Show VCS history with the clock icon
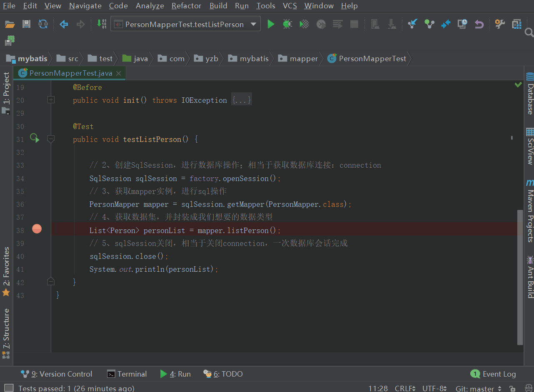Screen dimensions: 534x392 pyautogui.click(x=462, y=24)
